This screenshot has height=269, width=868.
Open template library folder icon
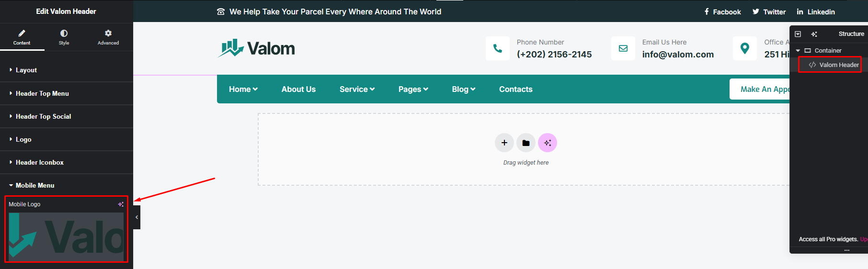click(525, 143)
